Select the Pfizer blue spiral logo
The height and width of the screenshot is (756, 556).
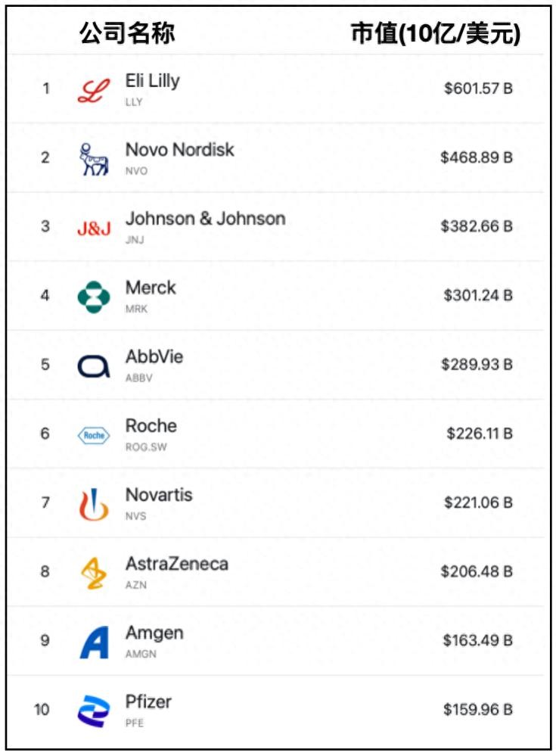coord(94,711)
